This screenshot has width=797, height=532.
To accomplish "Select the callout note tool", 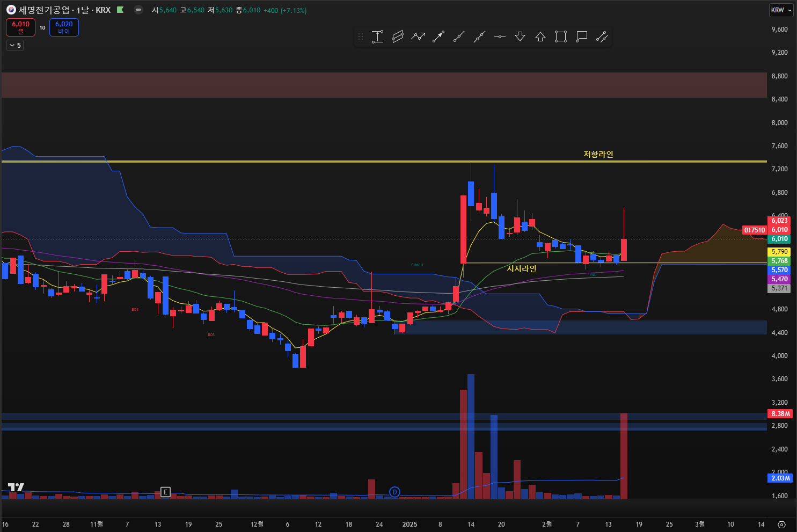I will [x=581, y=37].
